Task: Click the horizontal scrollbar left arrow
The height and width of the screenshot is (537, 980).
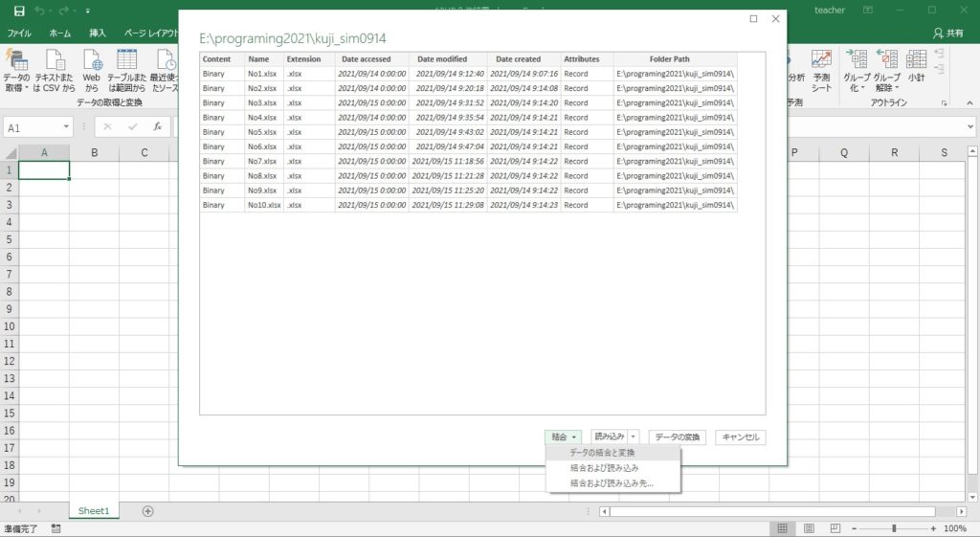Action: point(604,511)
